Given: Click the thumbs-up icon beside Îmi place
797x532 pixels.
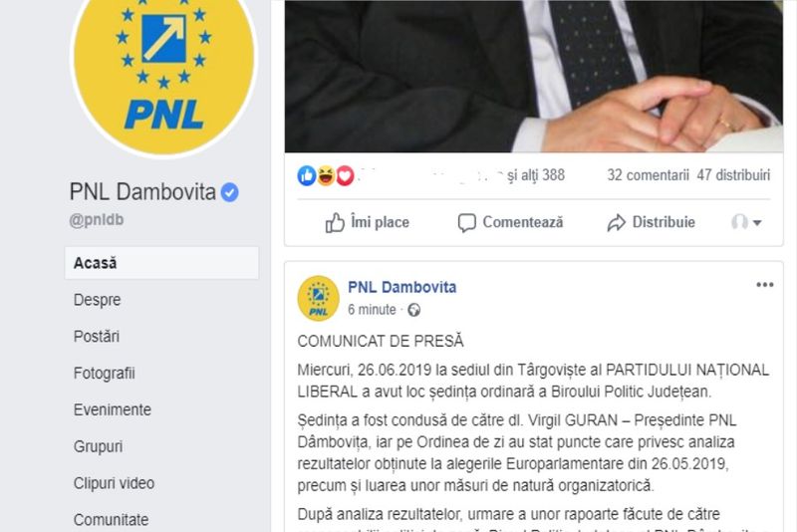Looking at the screenshot, I should 335,222.
